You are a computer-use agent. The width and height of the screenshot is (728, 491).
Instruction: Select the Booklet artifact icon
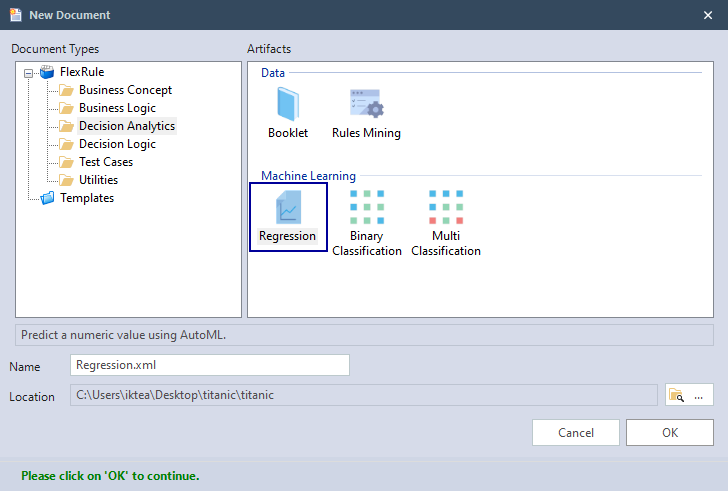pyautogui.click(x=288, y=104)
